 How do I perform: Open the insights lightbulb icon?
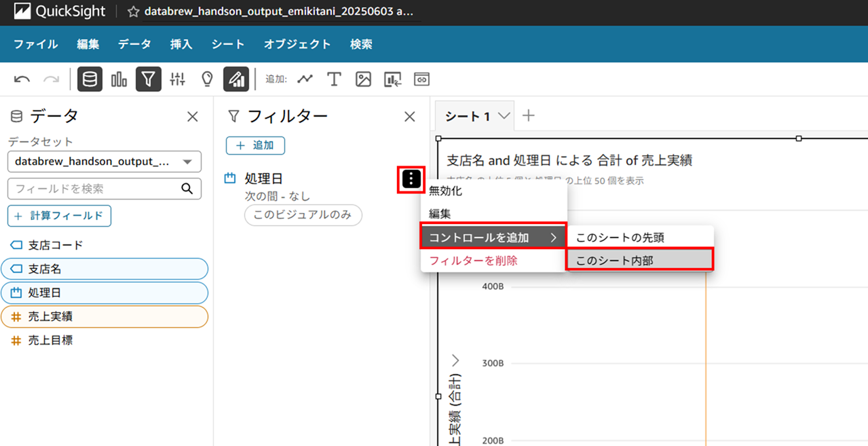208,79
